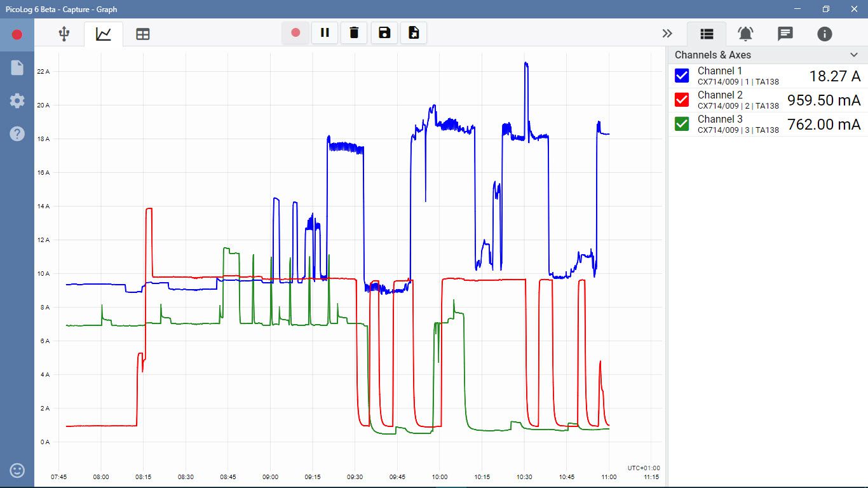Click the red record button in toolbar
The image size is (868, 488).
pos(295,33)
